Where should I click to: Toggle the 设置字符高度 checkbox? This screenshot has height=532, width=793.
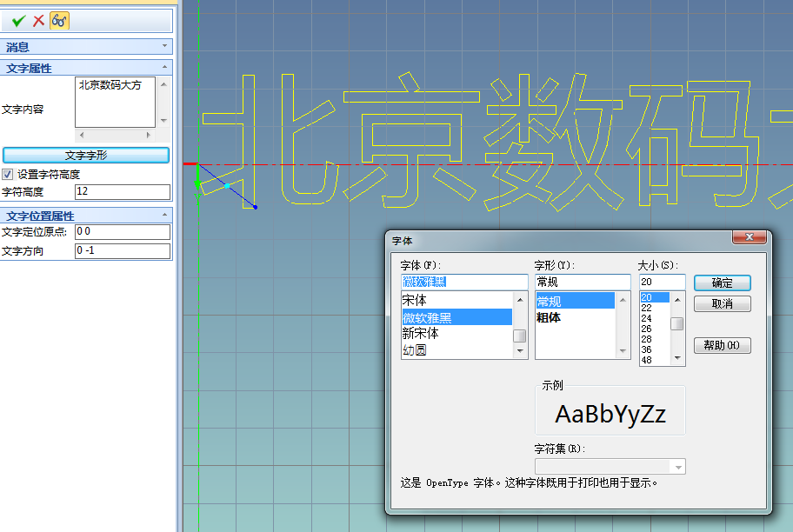[x=7, y=175]
